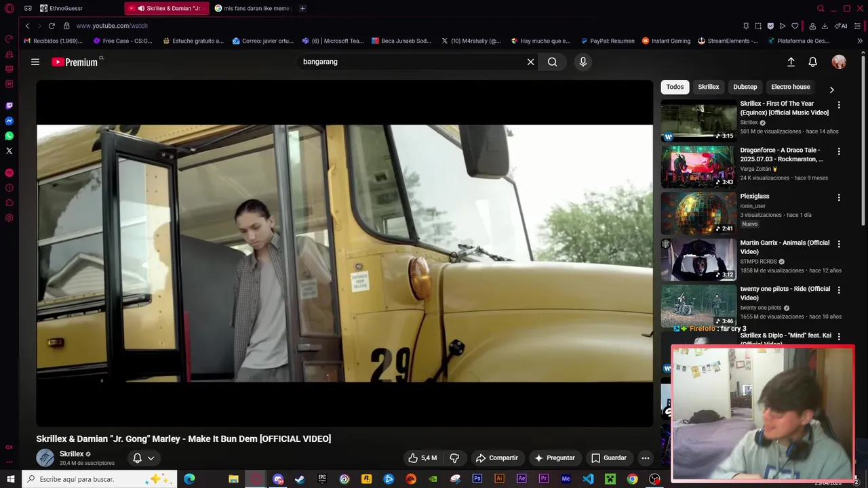
Task: Open the Opera AI assistant button
Action: (841, 26)
